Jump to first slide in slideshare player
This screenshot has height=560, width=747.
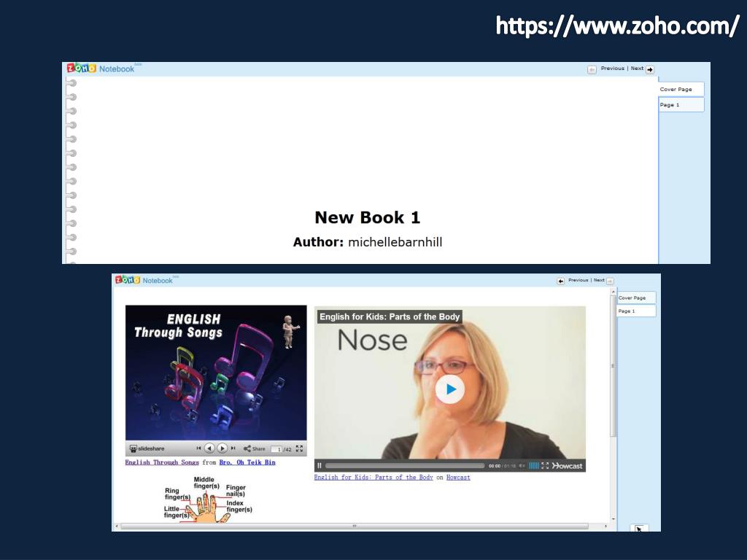198,448
